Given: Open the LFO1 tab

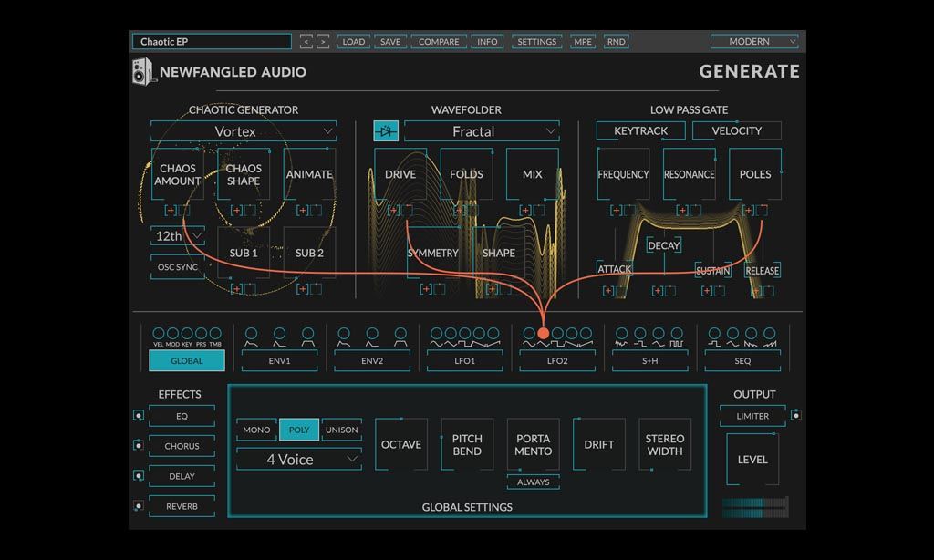Looking at the screenshot, I should [x=464, y=360].
